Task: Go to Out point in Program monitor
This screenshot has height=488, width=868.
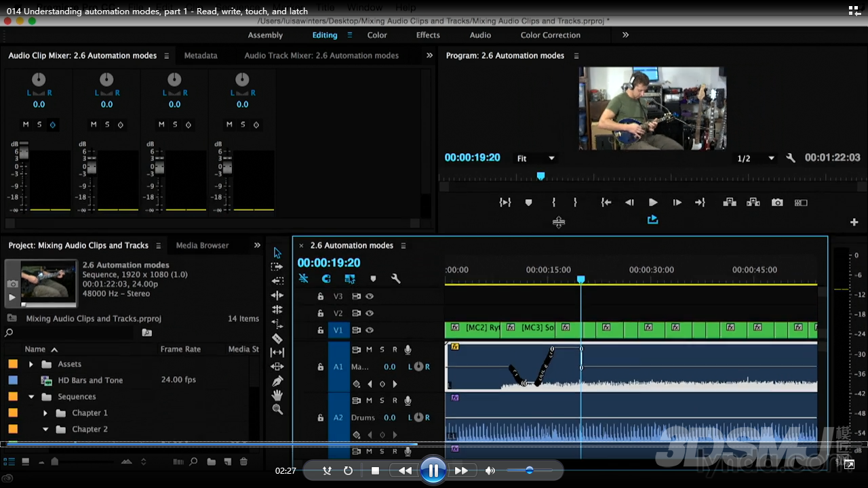Action: coord(700,203)
